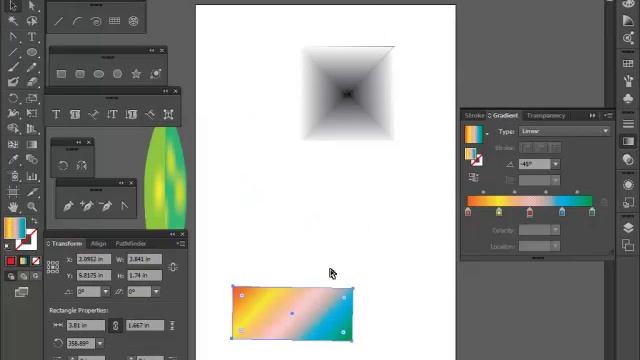Image resolution: width=640 pixels, height=360 pixels.
Task: Select the Eraser tool
Action: tap(32, 82)
